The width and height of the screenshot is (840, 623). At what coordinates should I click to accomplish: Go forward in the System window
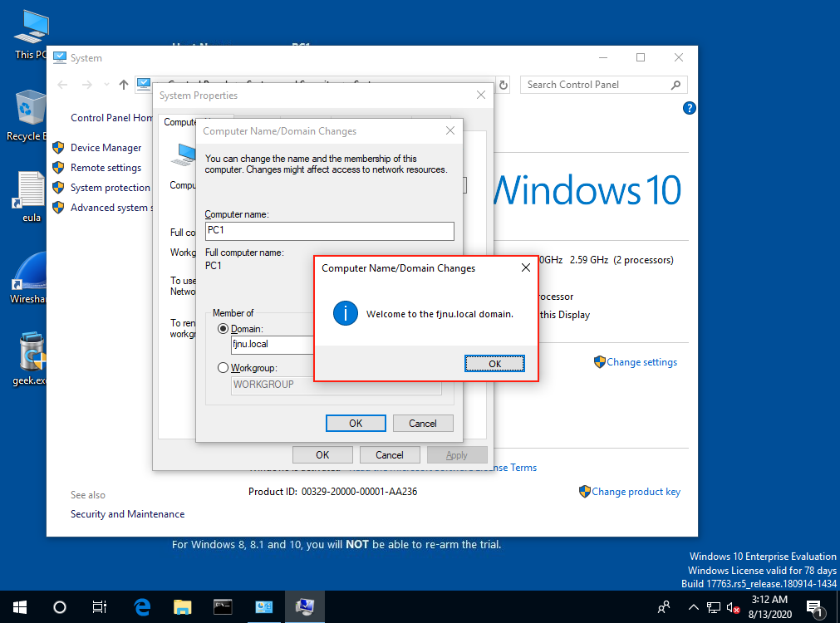coord(86,85)
